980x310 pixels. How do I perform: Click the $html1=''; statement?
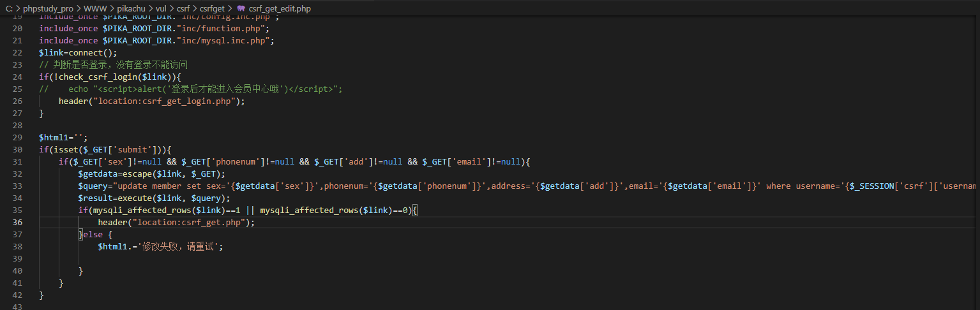(x=63, y=138)
